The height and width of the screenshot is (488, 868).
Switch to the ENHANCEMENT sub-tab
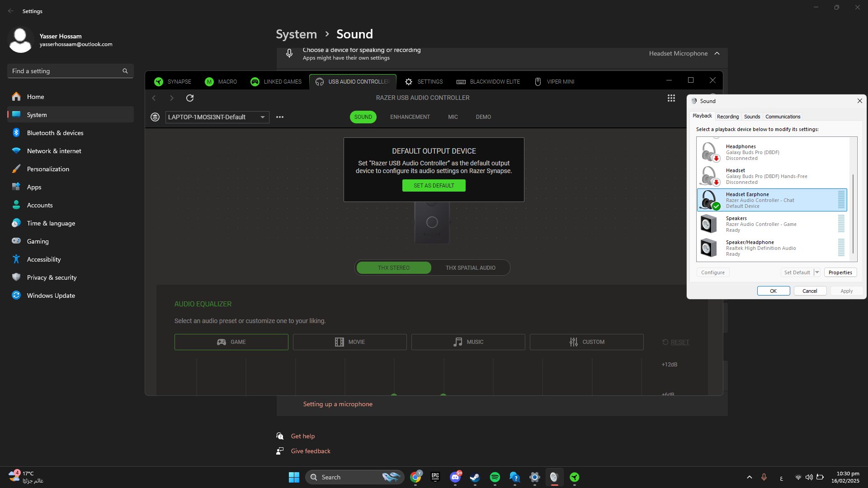(x=410, y=117)
